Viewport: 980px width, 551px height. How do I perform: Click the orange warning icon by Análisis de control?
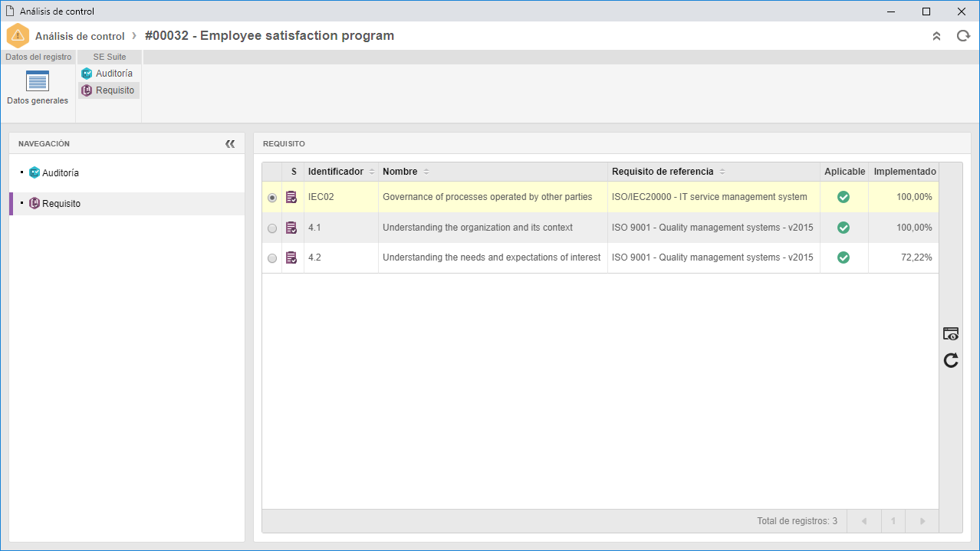(18, 36)
